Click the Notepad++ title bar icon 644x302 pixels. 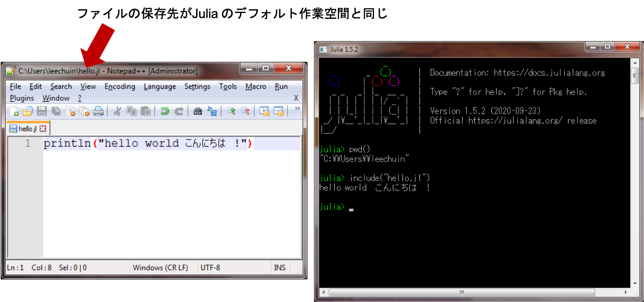pos(11,70)
